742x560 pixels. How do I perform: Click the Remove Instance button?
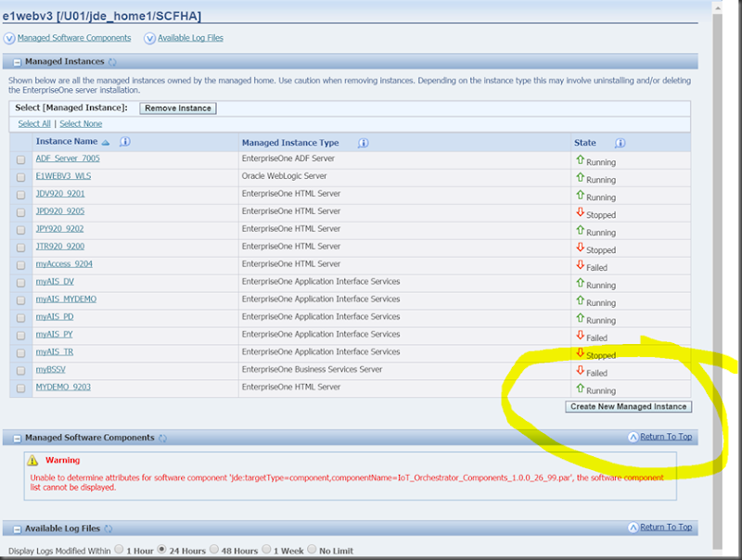(178, 108)
